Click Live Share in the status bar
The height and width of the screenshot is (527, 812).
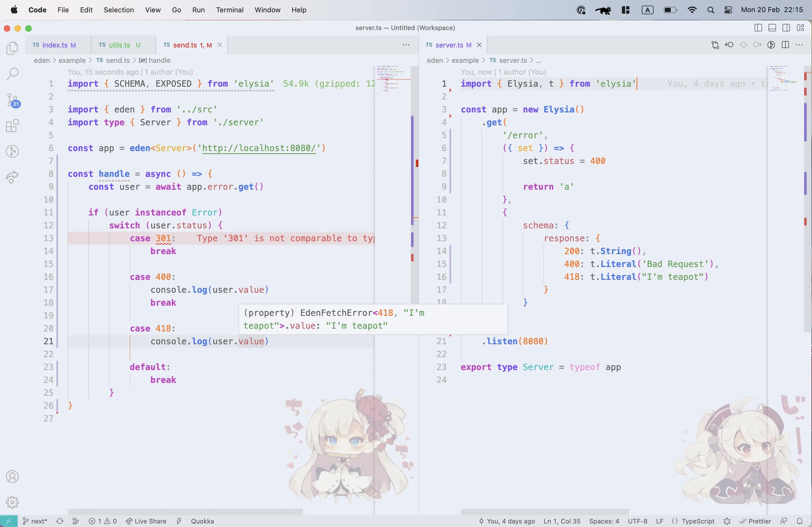(x=146, y=521)
